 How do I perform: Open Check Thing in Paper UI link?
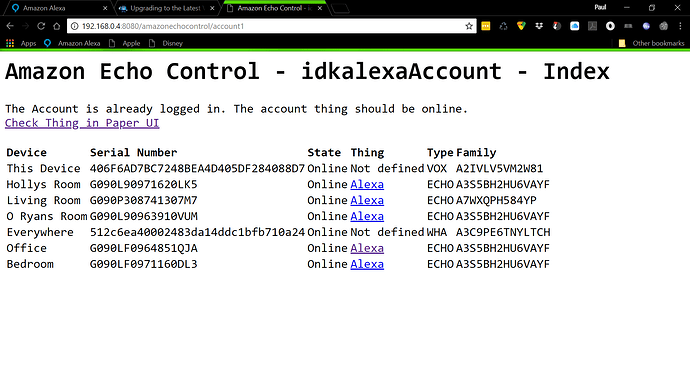click(x=82, y=123)
